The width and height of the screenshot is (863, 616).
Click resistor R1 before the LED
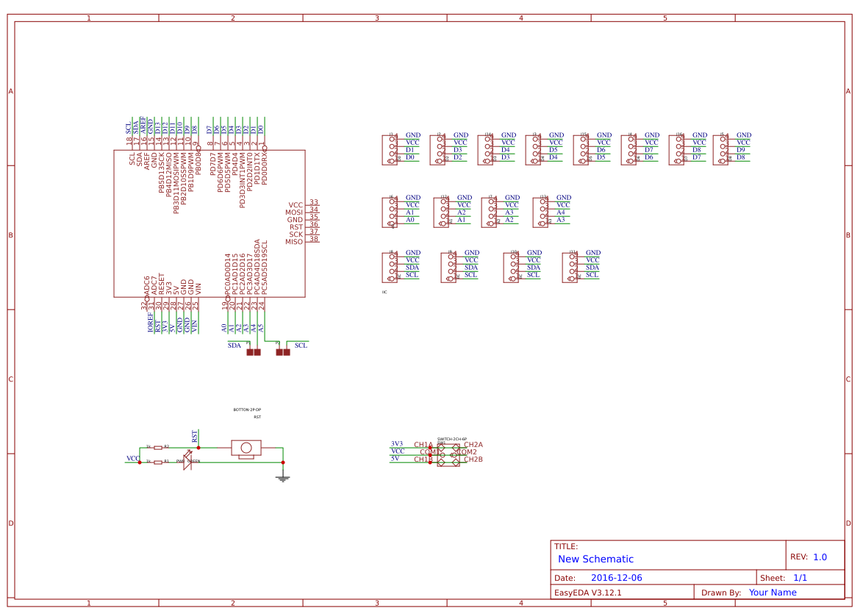[158, 462]
